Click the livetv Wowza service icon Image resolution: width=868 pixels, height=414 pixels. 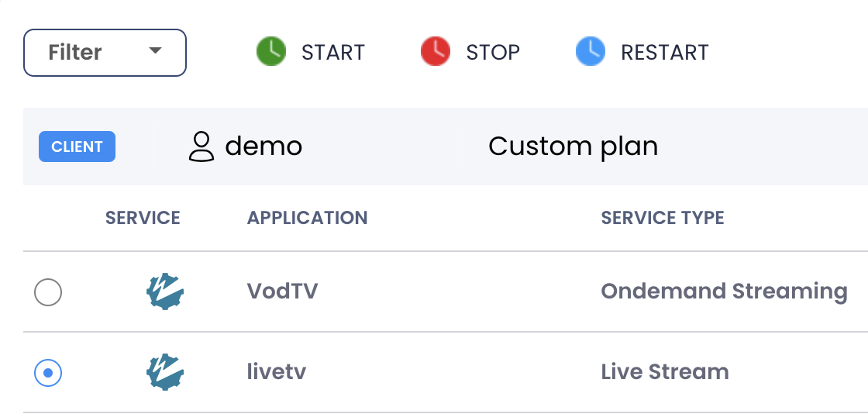click(x=165, y=373)
